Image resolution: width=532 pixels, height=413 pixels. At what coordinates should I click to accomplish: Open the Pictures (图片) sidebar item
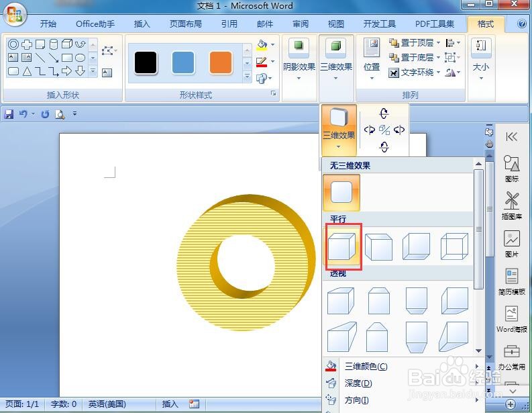tap(511, 244)
